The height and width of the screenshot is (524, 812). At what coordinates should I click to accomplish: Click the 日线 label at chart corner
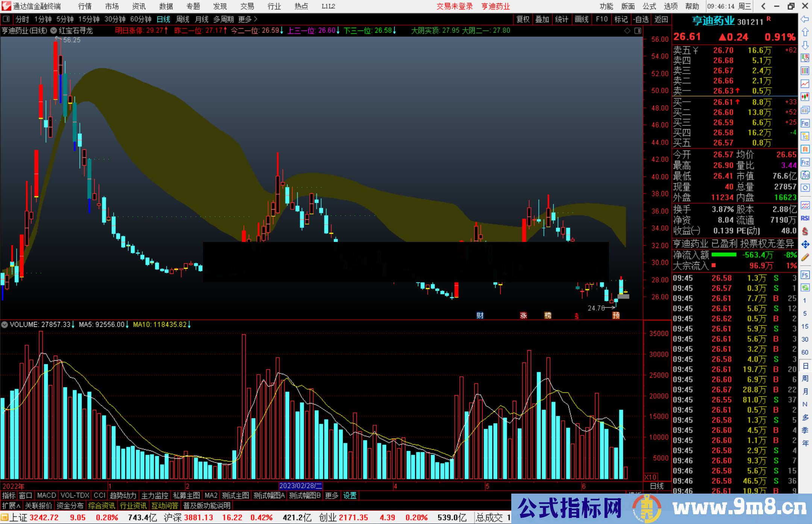click(x=657, y=486)
